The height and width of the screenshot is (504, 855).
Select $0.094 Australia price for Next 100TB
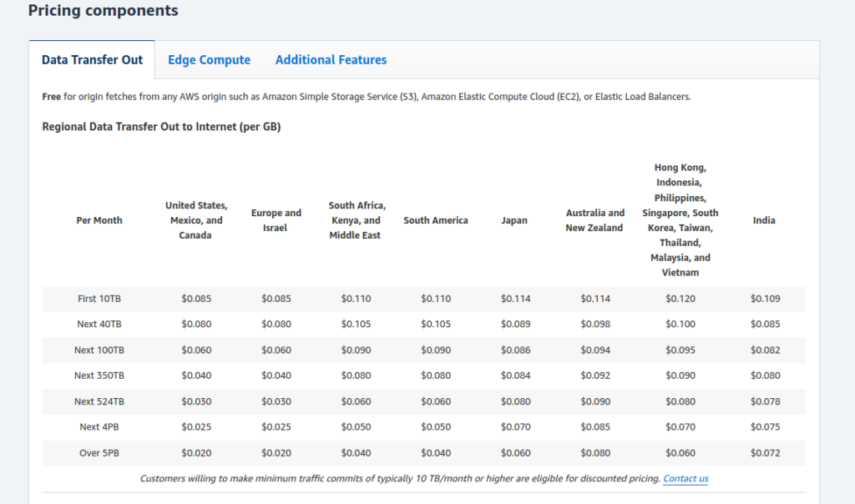[x=594, y=350]
